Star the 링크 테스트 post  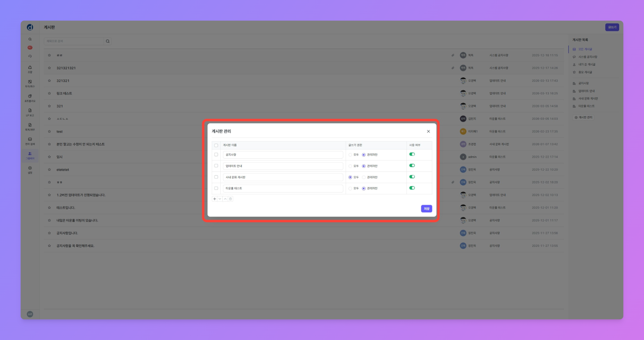click(49, 93)
